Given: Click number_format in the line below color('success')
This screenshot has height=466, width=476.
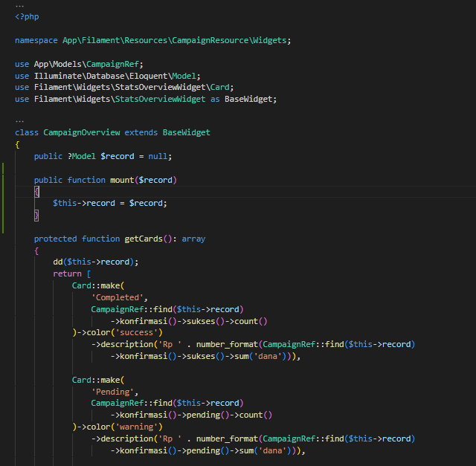Looking at the screenshot, I should [227, 344].
